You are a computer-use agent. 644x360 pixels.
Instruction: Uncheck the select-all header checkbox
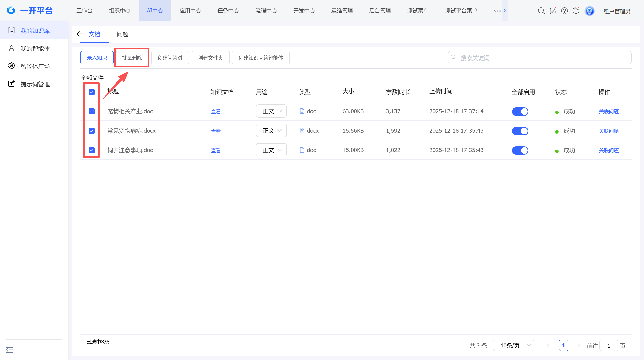coord(91,92)
